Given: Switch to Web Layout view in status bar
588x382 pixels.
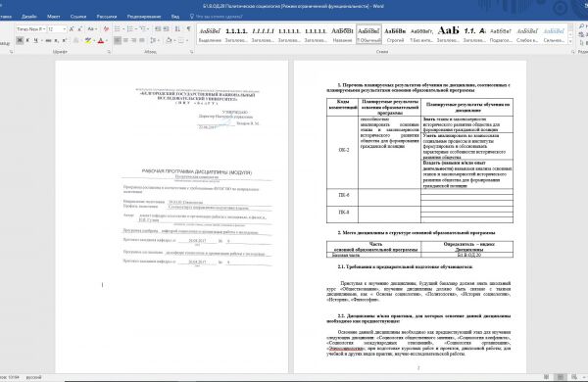Looking at the screenshot, I should pos(574,377).
